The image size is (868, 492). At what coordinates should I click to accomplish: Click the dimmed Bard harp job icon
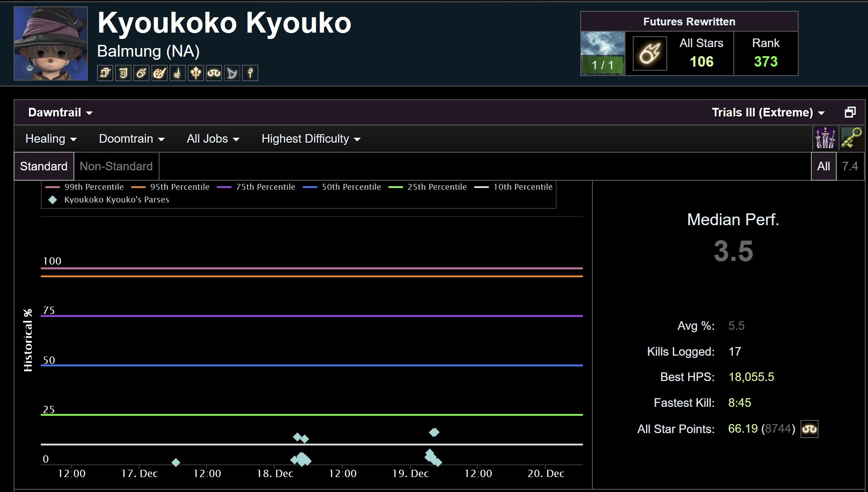click(232, 73)
